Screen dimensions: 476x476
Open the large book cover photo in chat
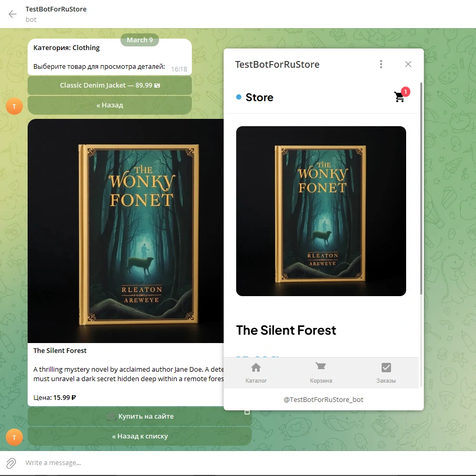[x=125, y=230]
